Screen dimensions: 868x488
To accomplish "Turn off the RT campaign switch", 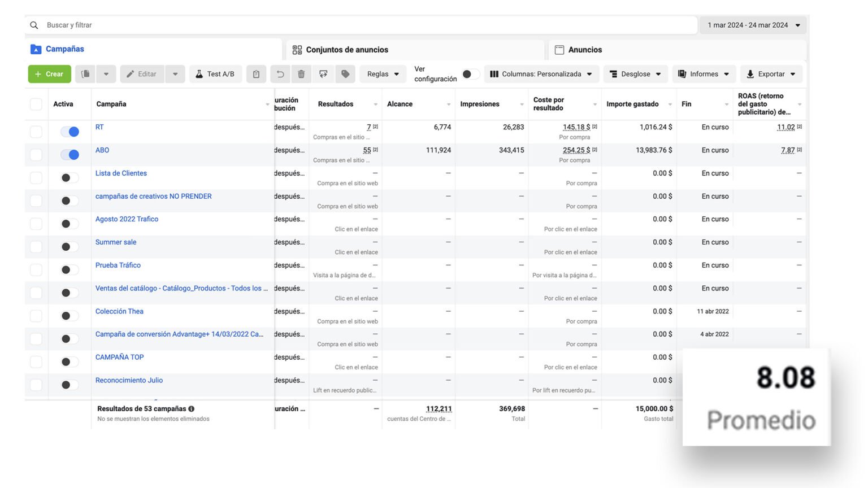I will tap(70, 132).
